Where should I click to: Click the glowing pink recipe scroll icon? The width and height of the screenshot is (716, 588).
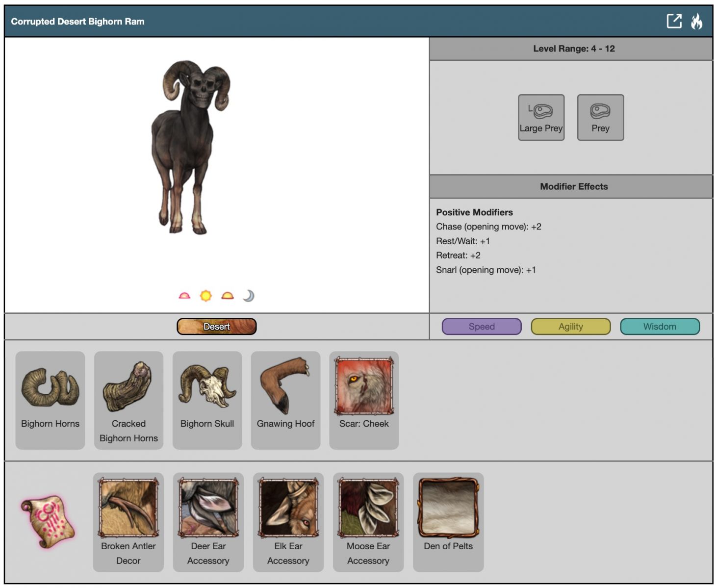[x=48, y=522]
